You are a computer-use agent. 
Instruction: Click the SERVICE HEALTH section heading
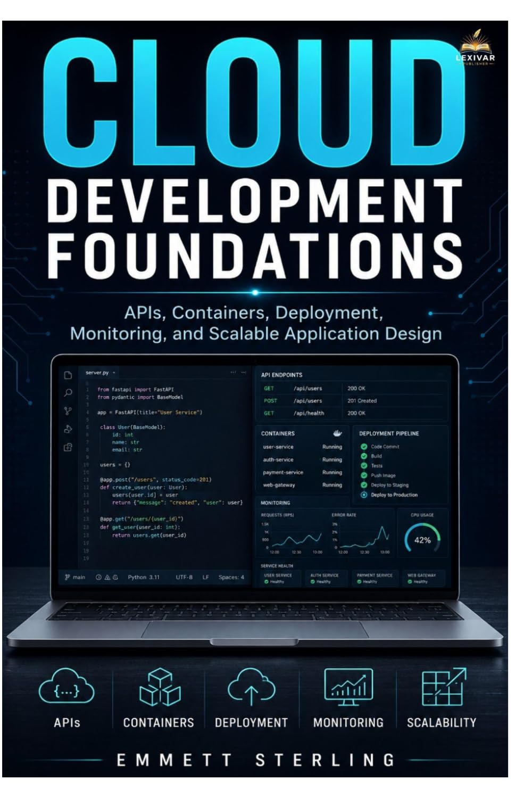[277, 566]
